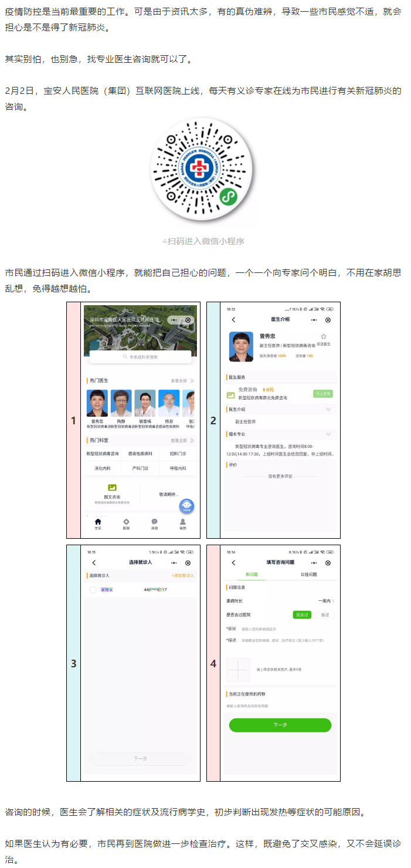The height and width of the screenshot is (868, 411).
Task: Open the 呼吸内科 department
Action: (x=178, y=468)
